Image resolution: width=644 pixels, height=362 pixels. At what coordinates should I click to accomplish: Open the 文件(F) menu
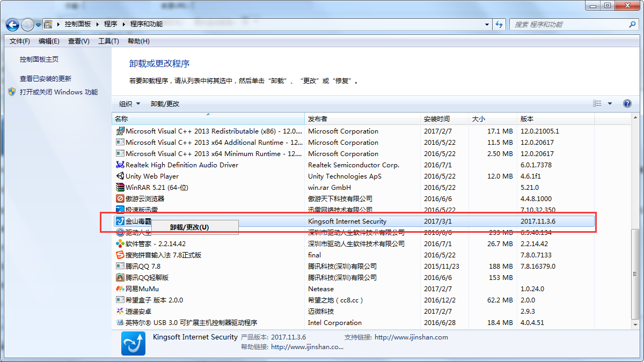tap(20, 41)
